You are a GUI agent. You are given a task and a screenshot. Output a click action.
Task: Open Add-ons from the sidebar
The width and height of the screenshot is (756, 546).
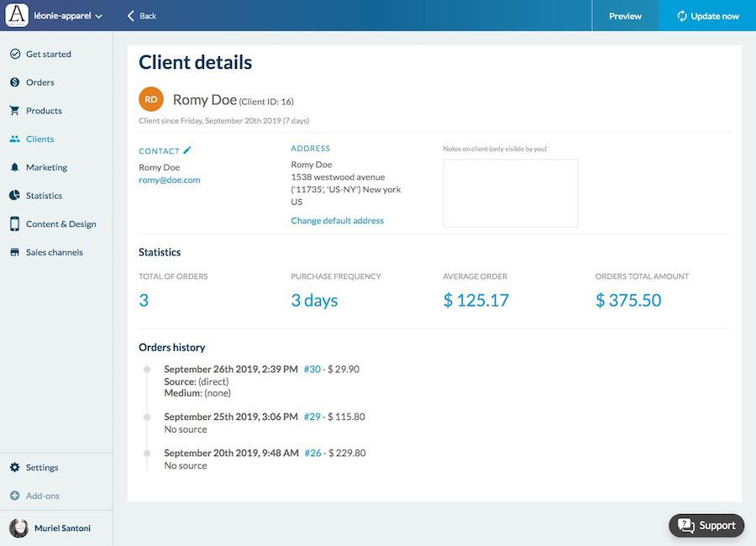click(42, 496)
